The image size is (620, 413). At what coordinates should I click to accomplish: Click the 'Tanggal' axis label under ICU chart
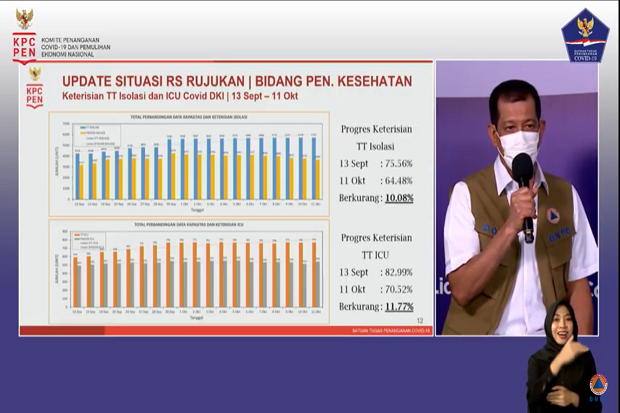197,318
